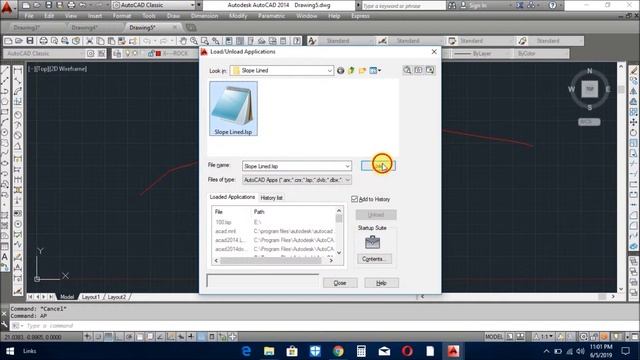The image size is (640, 360).
Task: Open AutoCAD Classic workspace dropdown in title bar
Action: (192, 5)
